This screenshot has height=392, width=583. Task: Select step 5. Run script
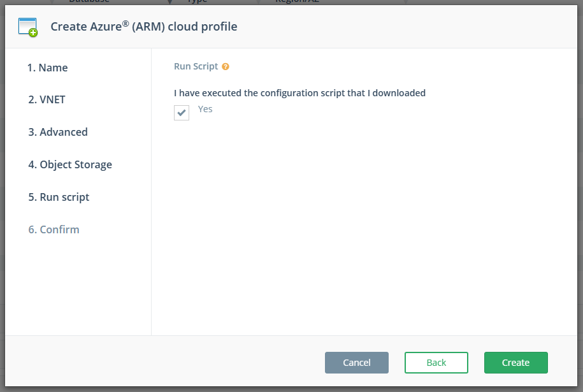point(59,197)
